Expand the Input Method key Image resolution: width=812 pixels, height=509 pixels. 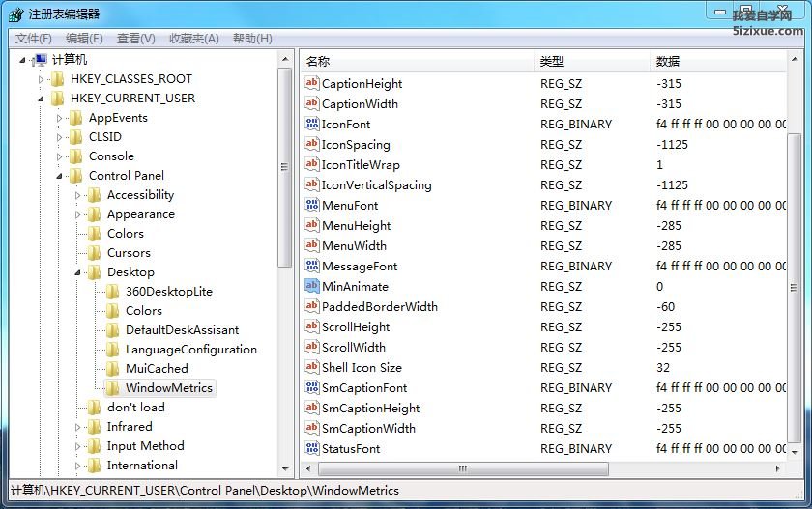[77, 446]
